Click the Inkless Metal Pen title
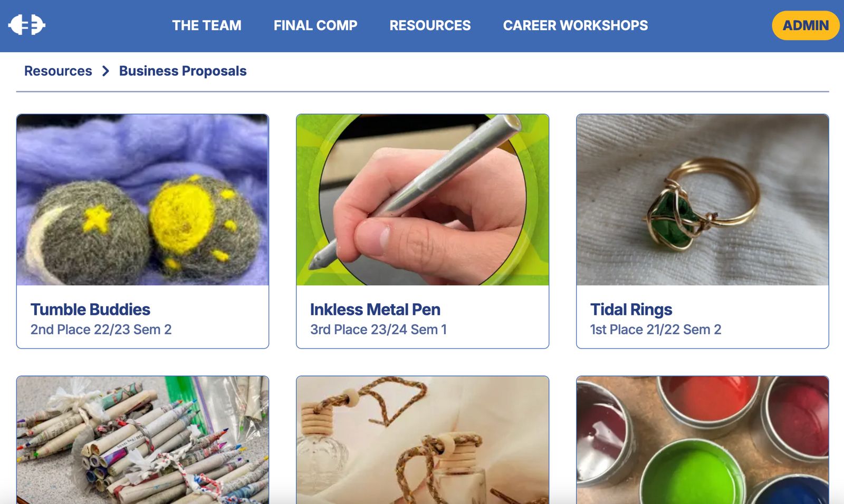The width and height of the screenshot is (844, 504). click(375, 309)
